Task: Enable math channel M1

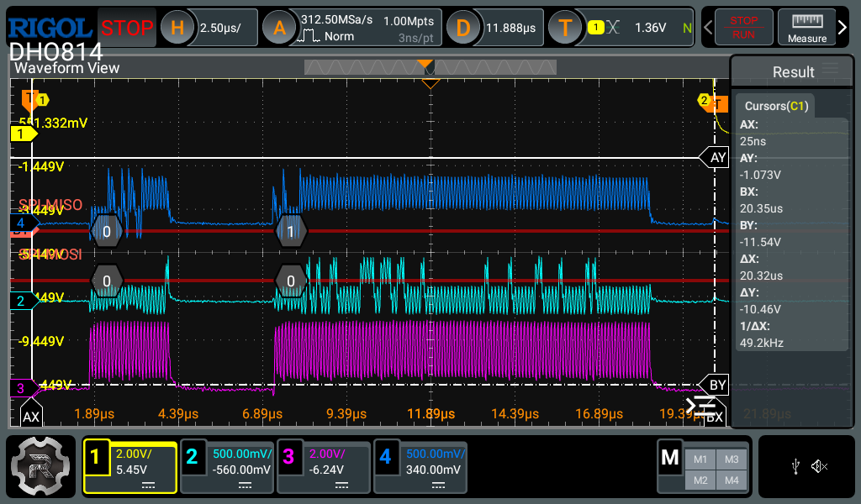Action: [x=700, y=459]
